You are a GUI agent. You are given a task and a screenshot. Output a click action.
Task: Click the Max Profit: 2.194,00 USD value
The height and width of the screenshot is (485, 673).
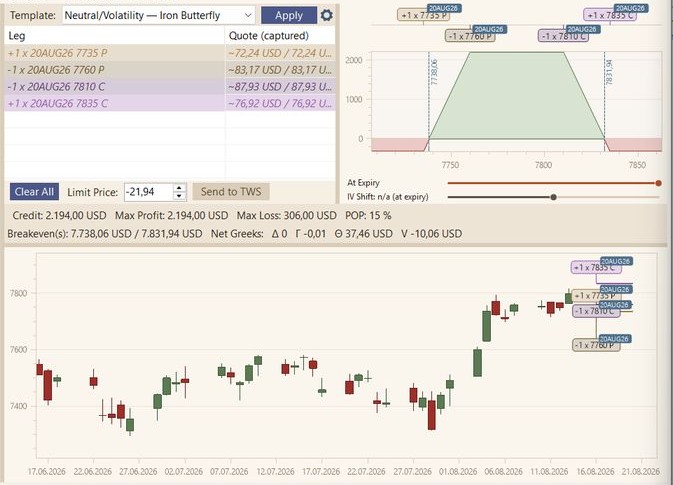pyautogui.click(x=171, y=215)
